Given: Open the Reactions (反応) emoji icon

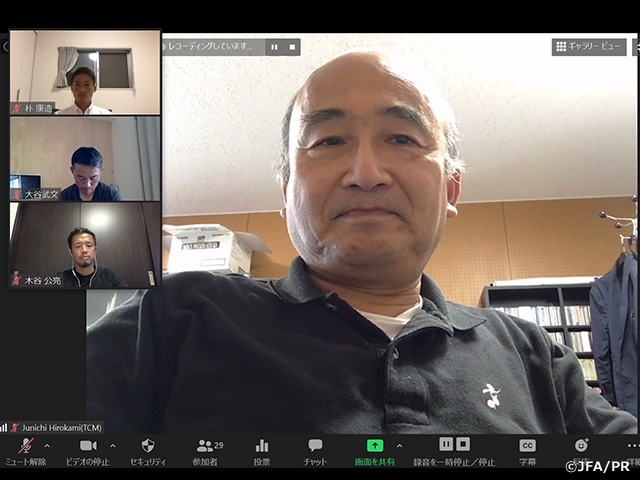Looking at the screenshot, I should (x=581, y=446).
